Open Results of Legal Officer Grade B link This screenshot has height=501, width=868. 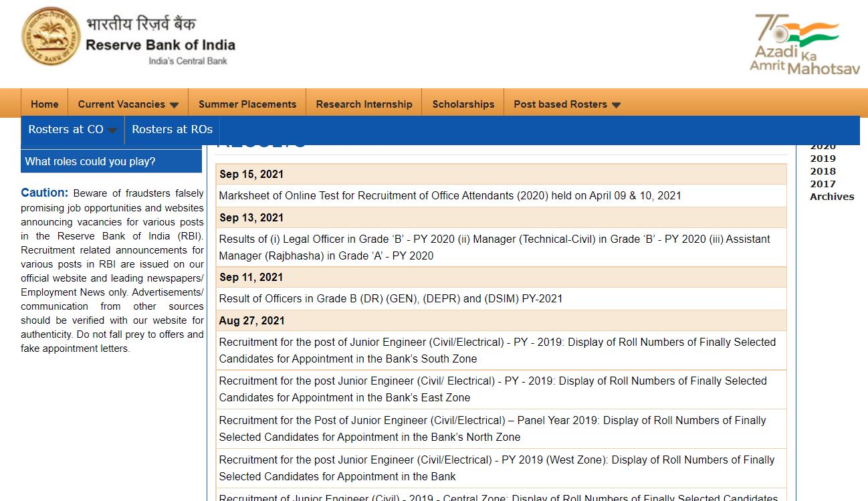pyautogui.click(x=495, y=247)
